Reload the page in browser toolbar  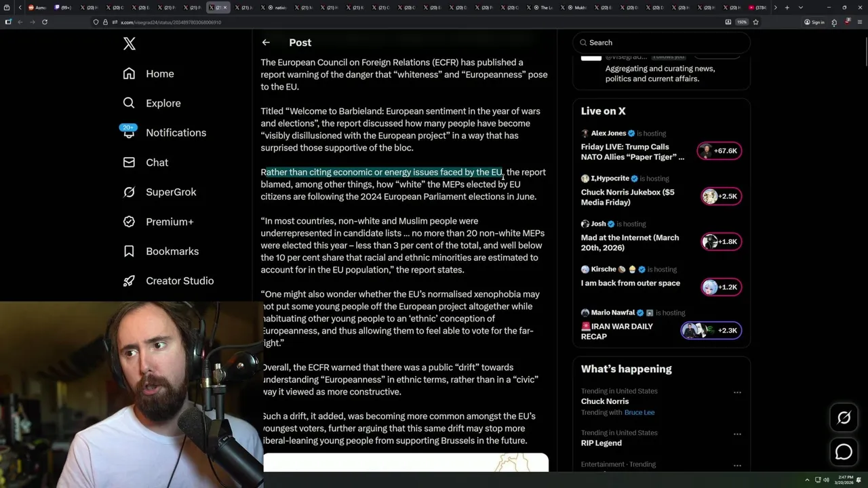pyautogui.click(x=45, y=22)
